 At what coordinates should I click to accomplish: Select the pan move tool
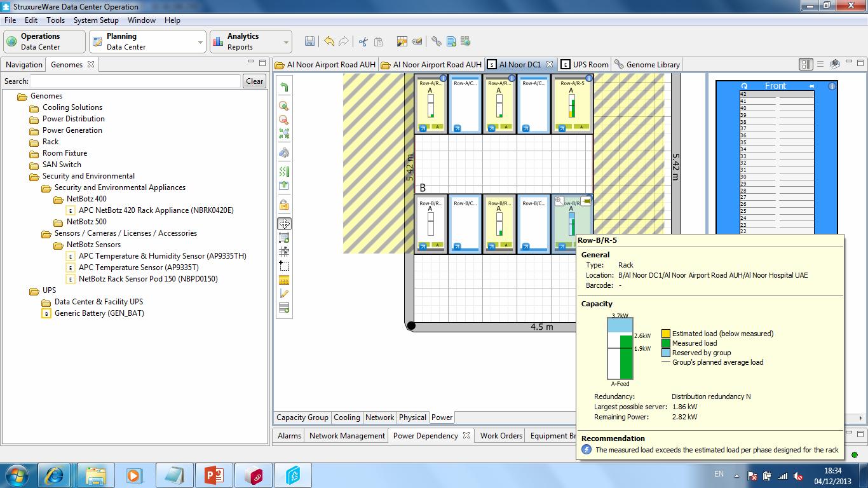point(284,224)
